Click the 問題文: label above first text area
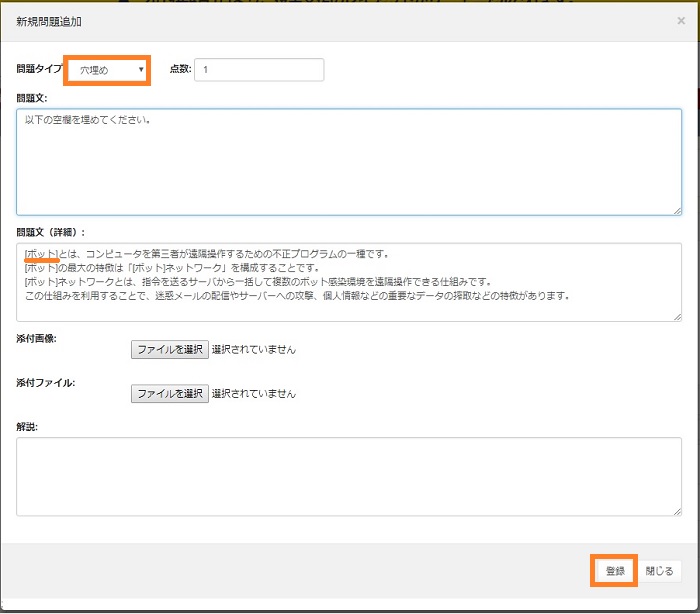Viewport: 700px width, 614px height. tap(33, 98)
